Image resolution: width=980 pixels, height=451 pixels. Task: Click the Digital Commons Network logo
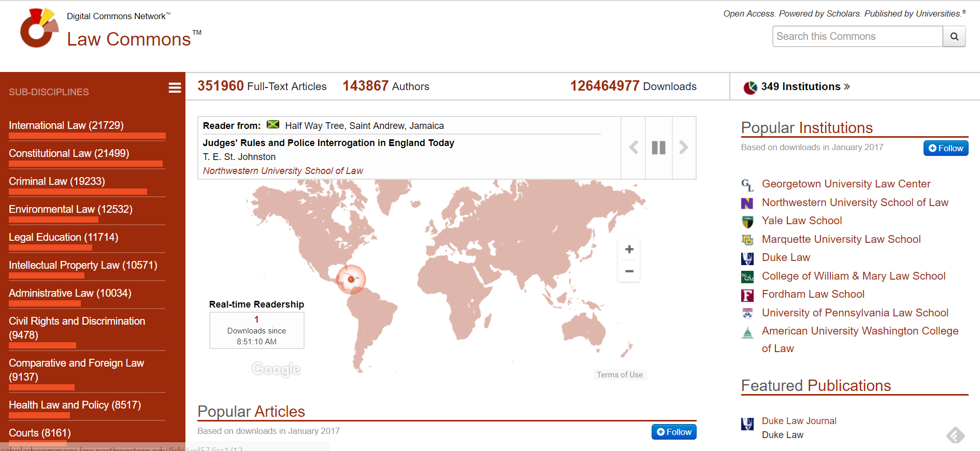(39, 28)
